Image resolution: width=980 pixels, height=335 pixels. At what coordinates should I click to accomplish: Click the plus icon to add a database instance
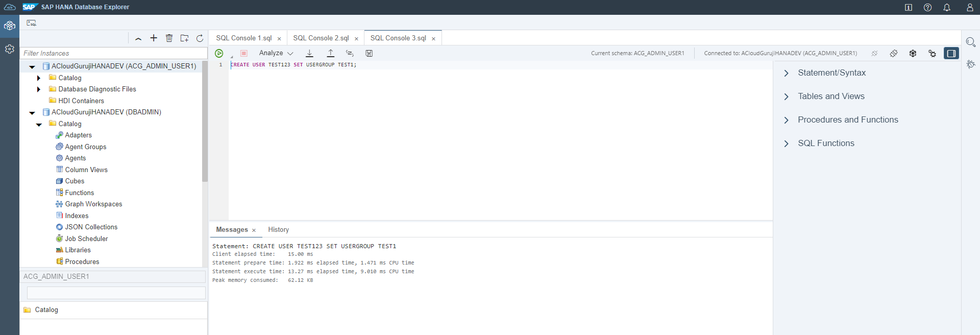154,38
